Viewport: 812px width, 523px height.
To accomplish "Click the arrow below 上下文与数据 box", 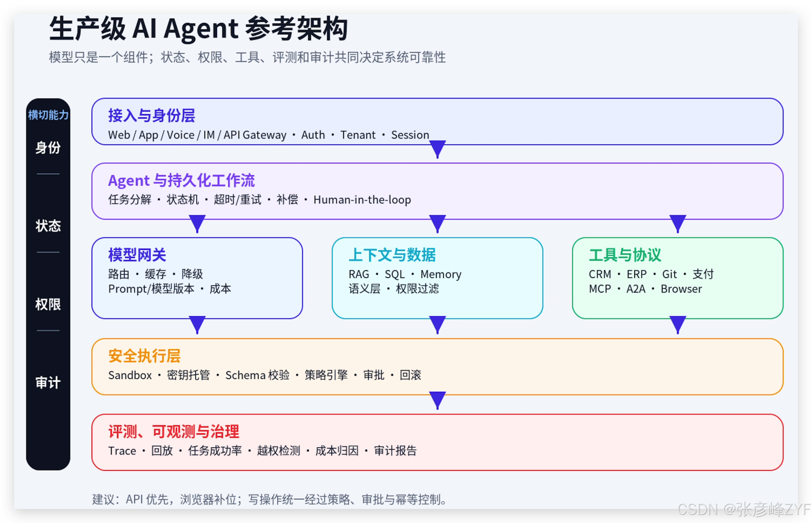I will click(x=437, y=325).
